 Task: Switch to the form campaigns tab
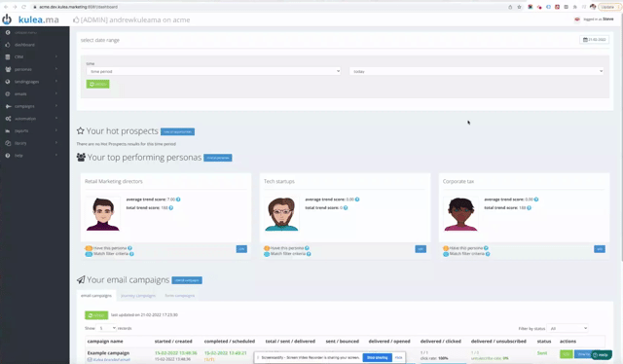coord(179,296)
